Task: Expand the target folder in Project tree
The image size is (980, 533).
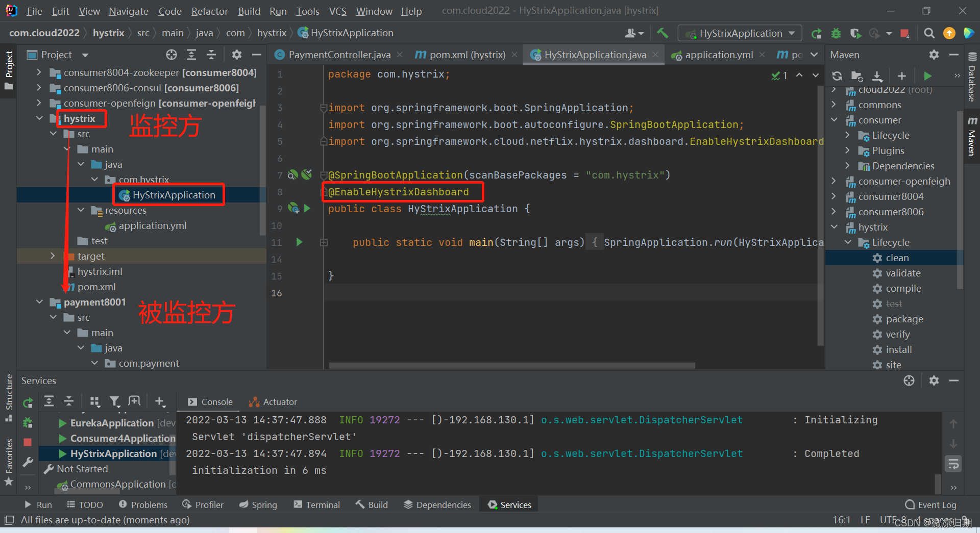Action: coord(53,256)
